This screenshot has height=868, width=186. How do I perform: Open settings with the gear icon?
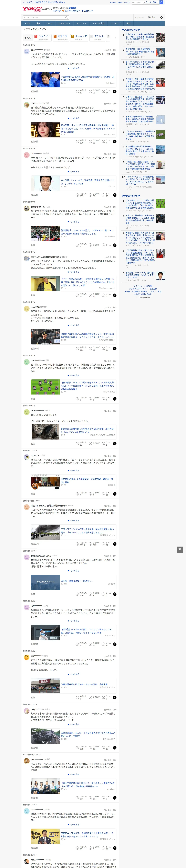[x=161, y=18]
